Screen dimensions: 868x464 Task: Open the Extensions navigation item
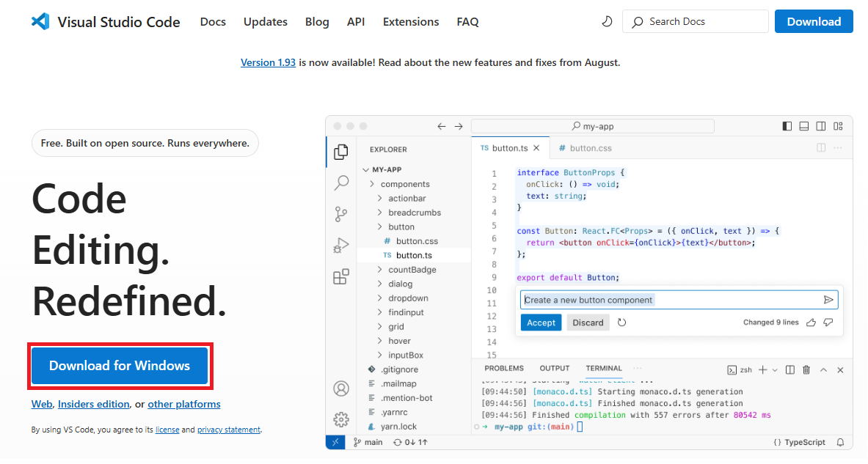coord(411,21)
